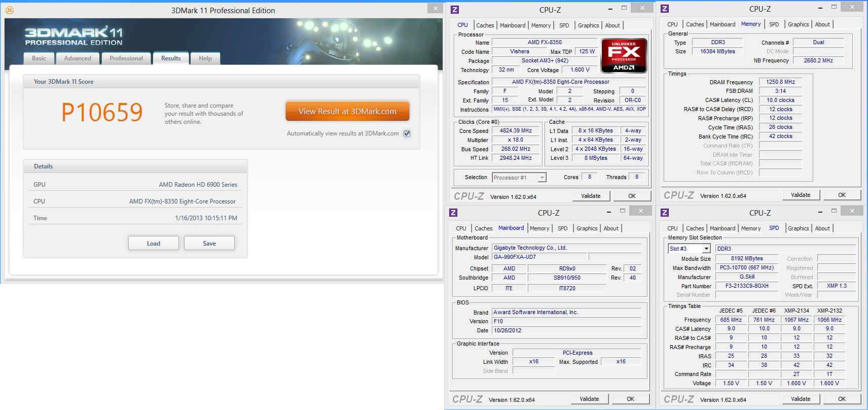The image size is (868, 410).
Task: Click the DRAM Frequency value 1250.8 MHz
Action: tap(780, 82)
